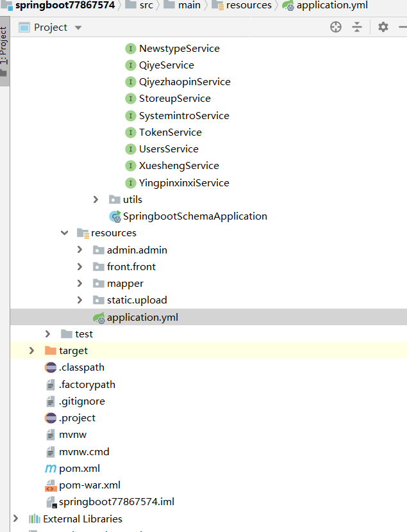
Task: Click the TokenService interface icon
Action: (131, 133)
